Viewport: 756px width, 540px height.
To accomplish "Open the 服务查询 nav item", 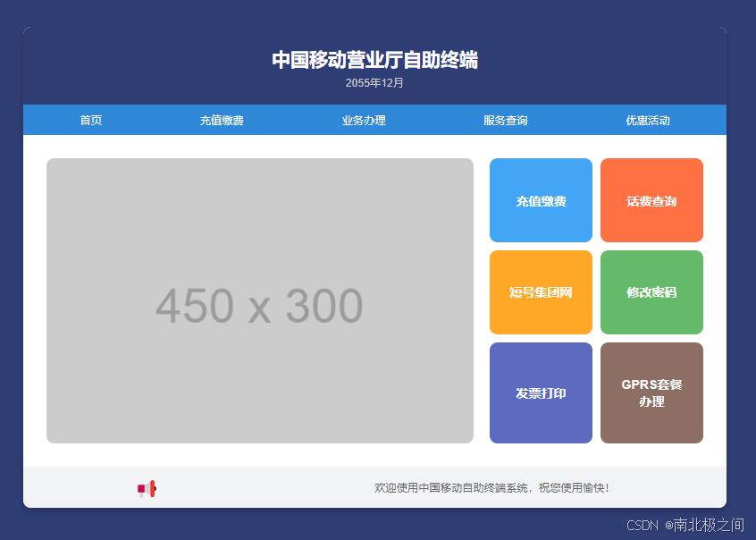I will (506, 120).
